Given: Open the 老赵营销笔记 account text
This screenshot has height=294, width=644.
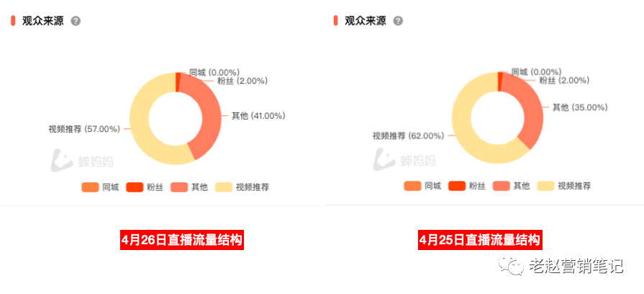Looking at the screenshot, I should click(x=576, y=266).
